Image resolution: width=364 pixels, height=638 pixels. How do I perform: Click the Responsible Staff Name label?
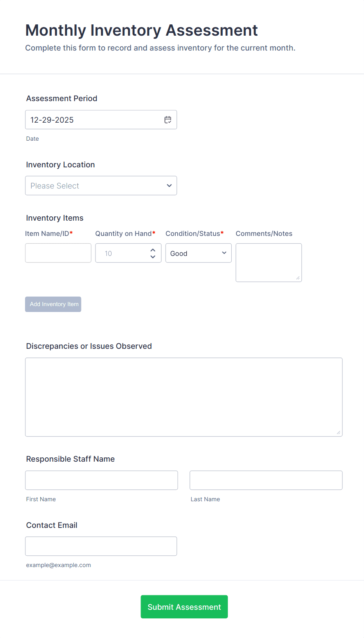[x=70, y=459]
